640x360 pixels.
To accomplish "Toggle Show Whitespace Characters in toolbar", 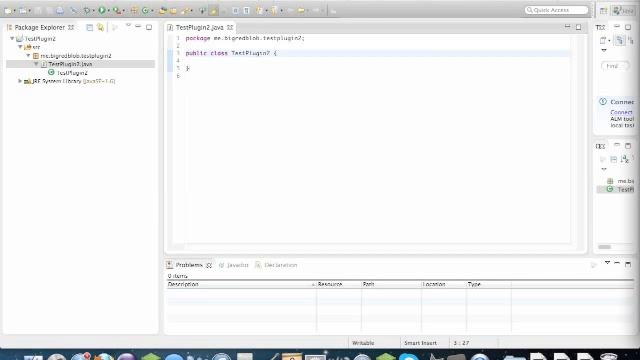I will pyautogui.click(x=246, y=10).
